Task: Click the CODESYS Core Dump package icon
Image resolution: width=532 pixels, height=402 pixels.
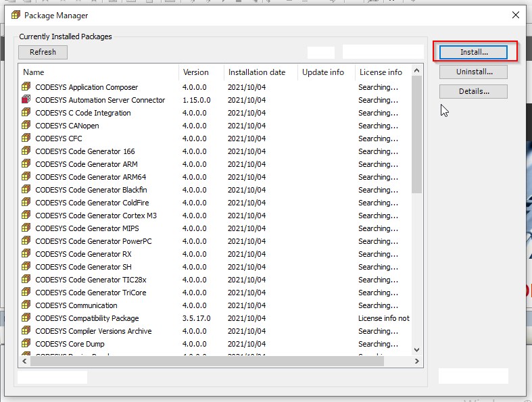Action: 26,343
